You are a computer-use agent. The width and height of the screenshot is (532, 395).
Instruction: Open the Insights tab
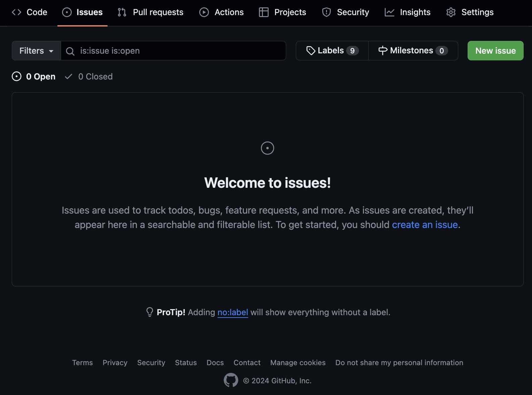408,12
